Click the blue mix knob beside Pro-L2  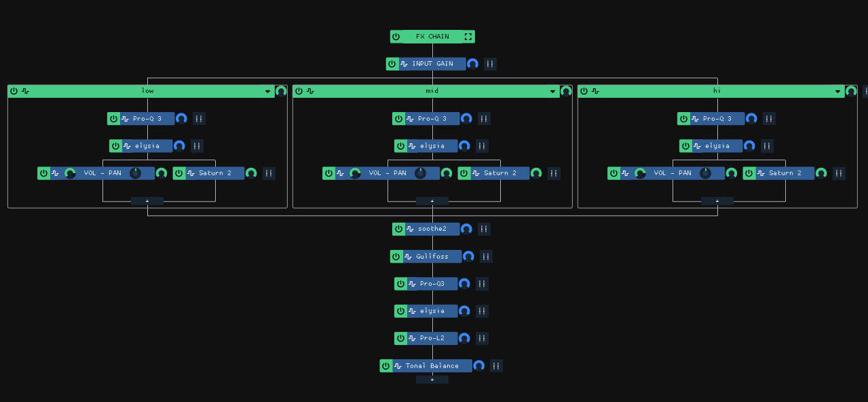click(464, 338)
